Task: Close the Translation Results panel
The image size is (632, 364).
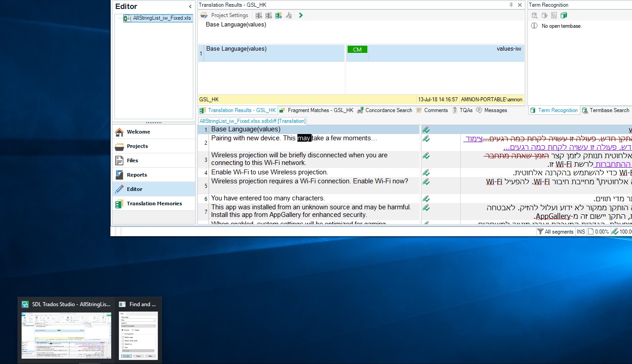Action: 520,5
